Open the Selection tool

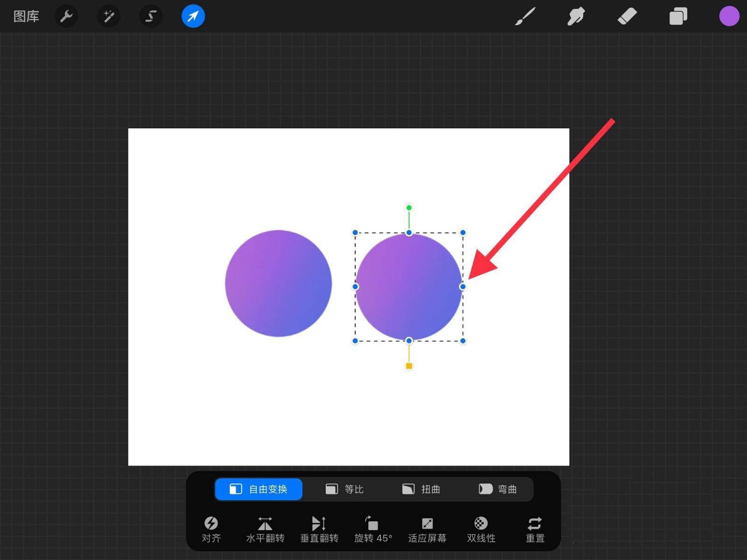click(x=150, y=16)
